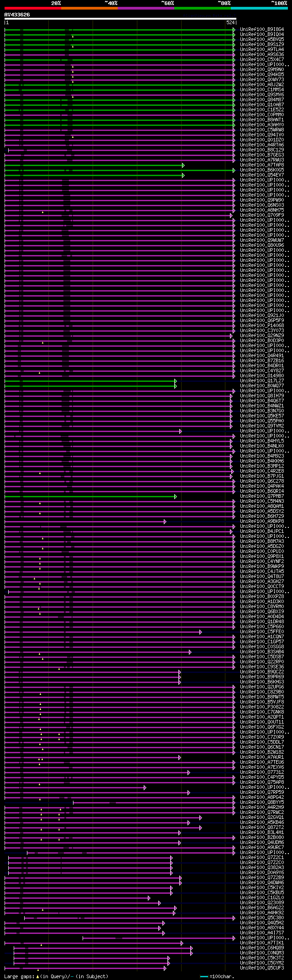
Task: Select hit label UniRef100_A7TAP8
Action: coord(262,165)
